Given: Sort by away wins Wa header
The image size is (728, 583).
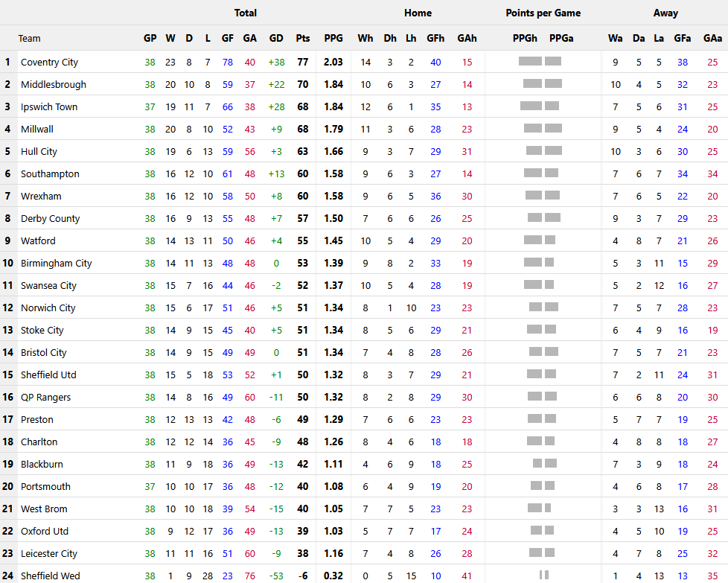Looking at the screenshot, I should click(x=615, y=39).
